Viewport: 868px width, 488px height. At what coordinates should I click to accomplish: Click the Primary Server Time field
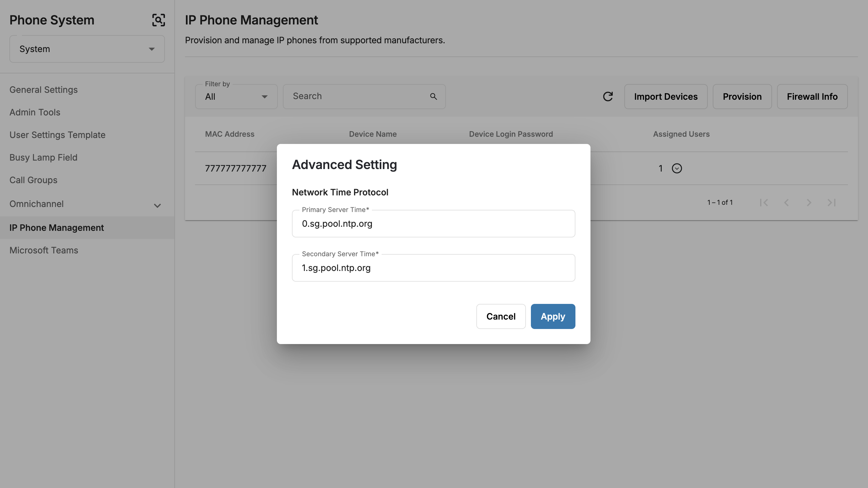(433, 224)
